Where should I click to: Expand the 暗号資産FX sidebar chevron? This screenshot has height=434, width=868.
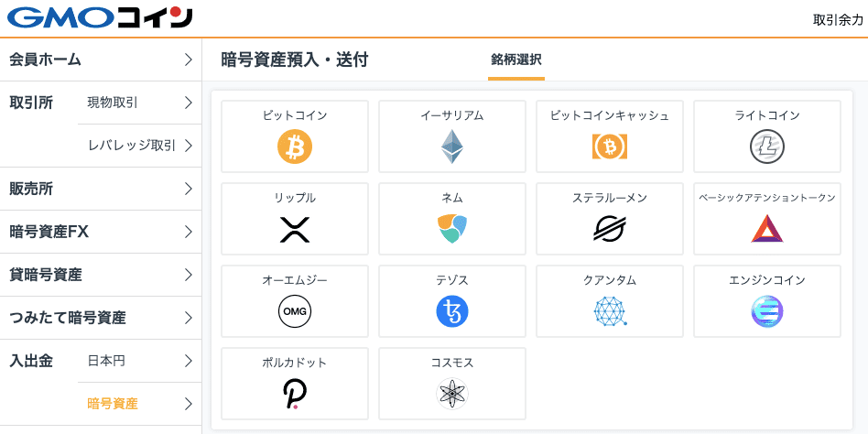[189, 232]
